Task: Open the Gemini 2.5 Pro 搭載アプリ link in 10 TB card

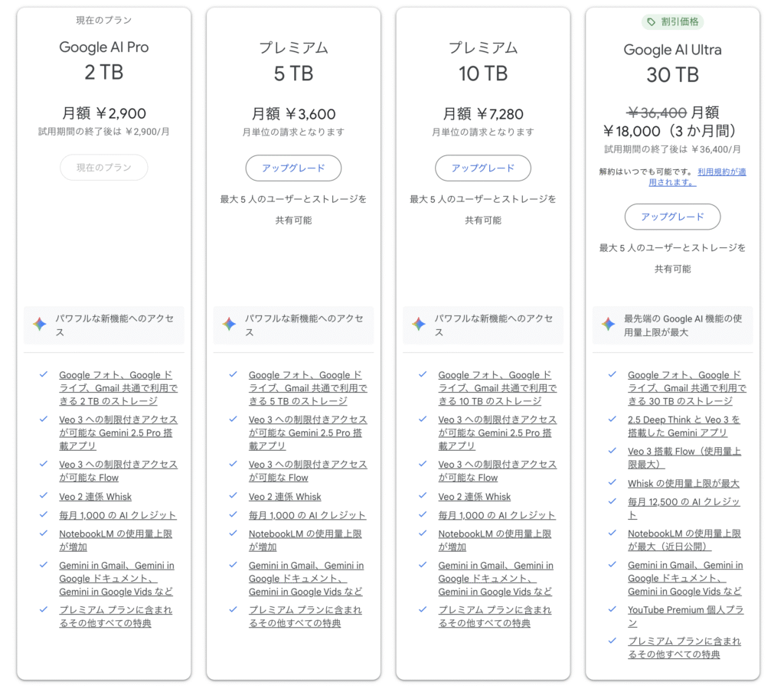Action: click(x=498, y=432)
